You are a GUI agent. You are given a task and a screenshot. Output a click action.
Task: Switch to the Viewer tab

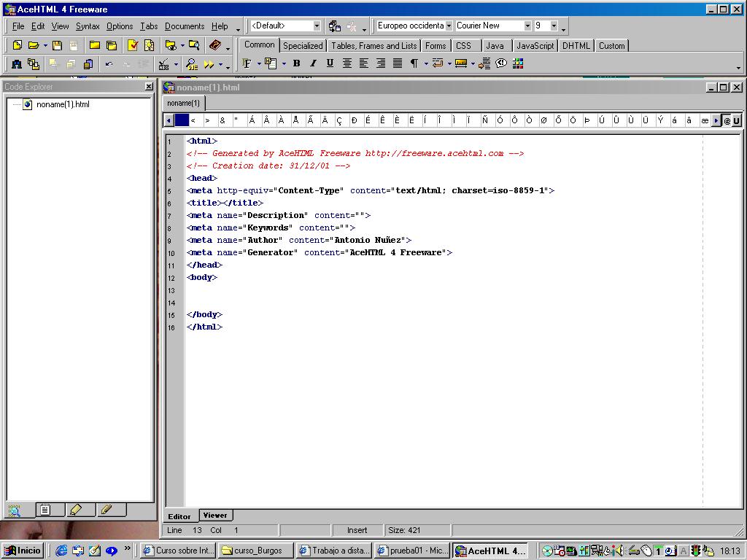215,516
